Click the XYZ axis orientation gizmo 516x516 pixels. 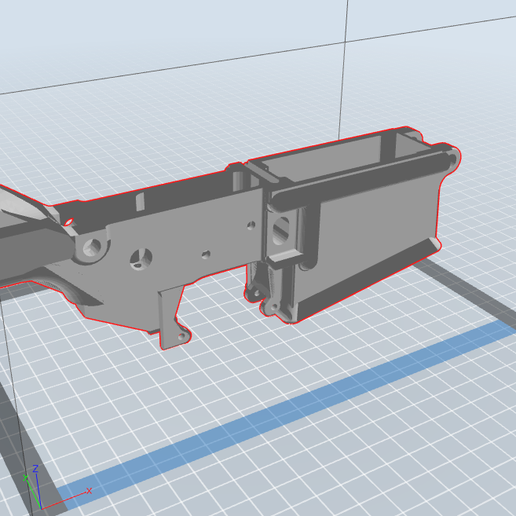(x=57, y=487)
